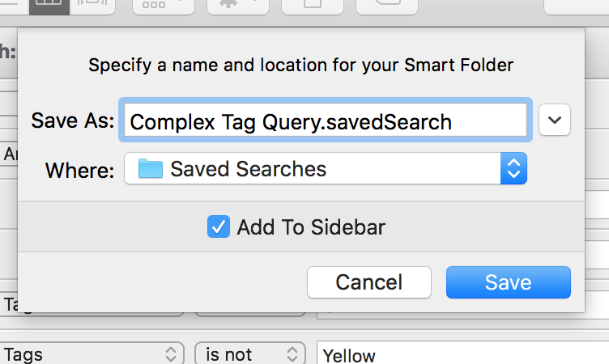Screen dimensions: 609x364
Task: Click the Yellow tag value field
Action: click(x=462, y=354)
